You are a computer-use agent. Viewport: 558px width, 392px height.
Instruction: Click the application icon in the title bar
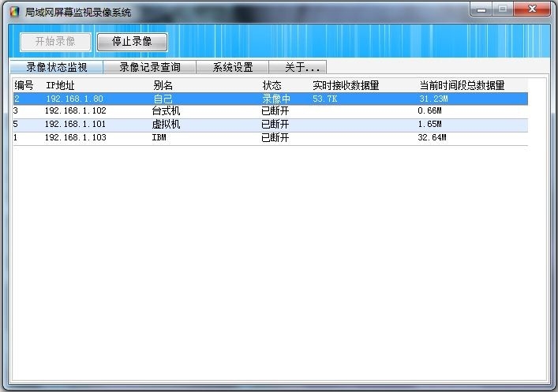tap(14, 12)
